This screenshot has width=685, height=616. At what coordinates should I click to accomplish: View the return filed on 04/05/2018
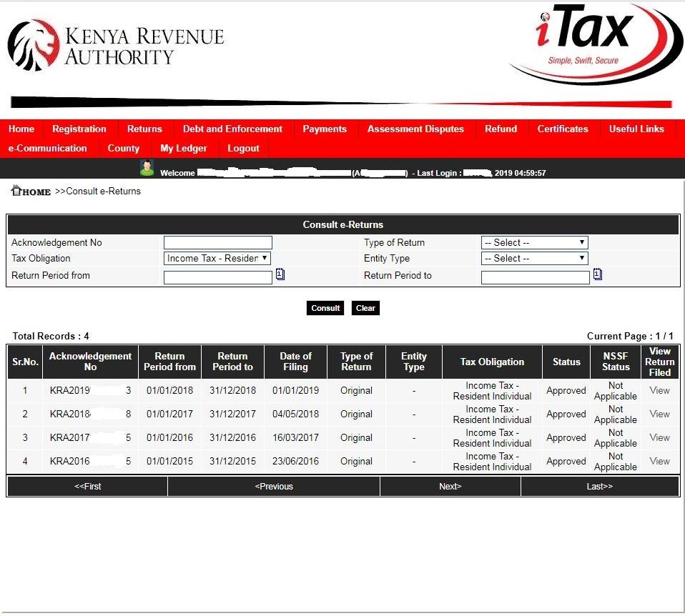point(660,414)
